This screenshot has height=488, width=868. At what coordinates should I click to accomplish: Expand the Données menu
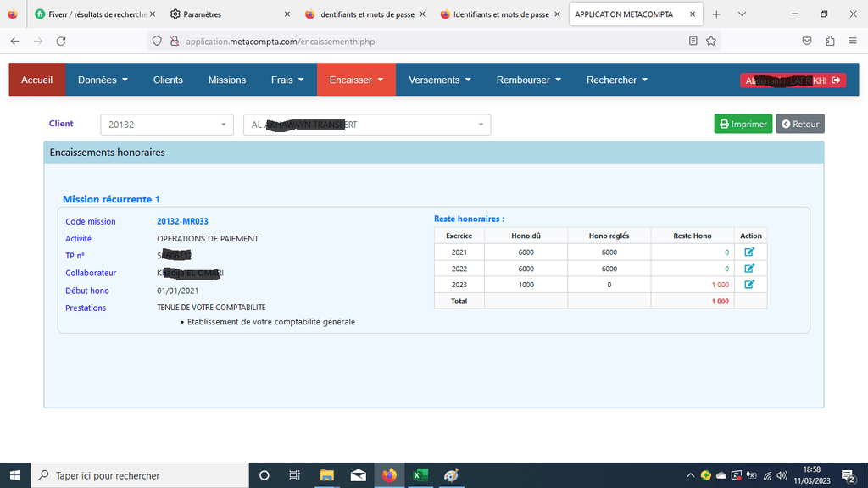(x=103, y=80)
